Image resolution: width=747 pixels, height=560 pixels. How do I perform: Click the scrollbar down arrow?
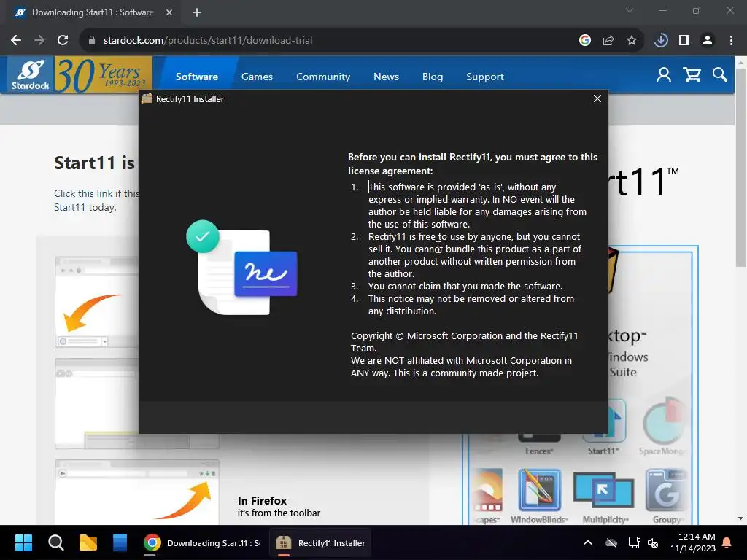pos(740,518)
